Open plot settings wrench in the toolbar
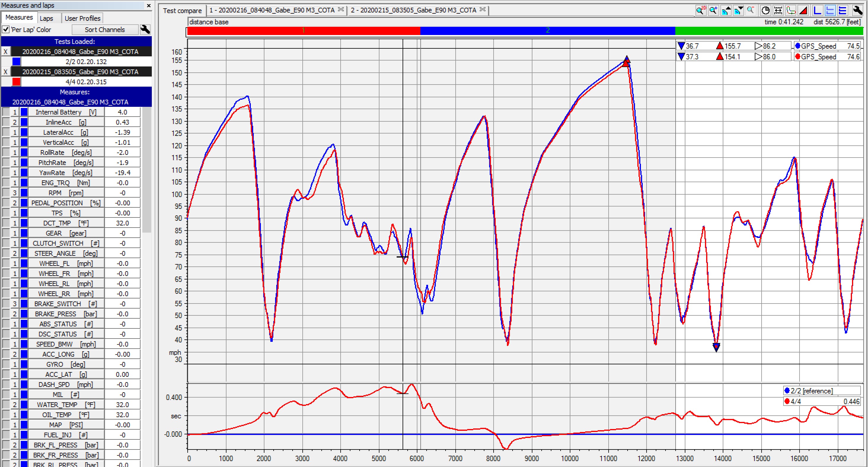 pyautogui.click(x=857, y=10)
